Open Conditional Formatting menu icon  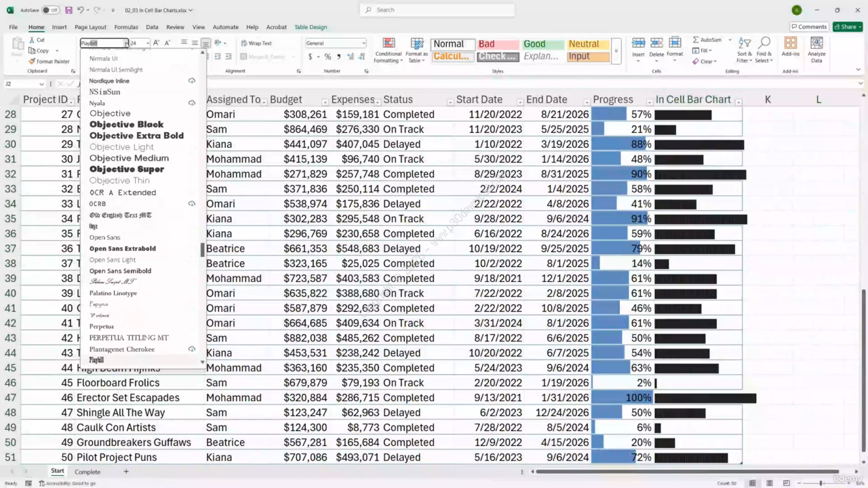tap(389, 43)
